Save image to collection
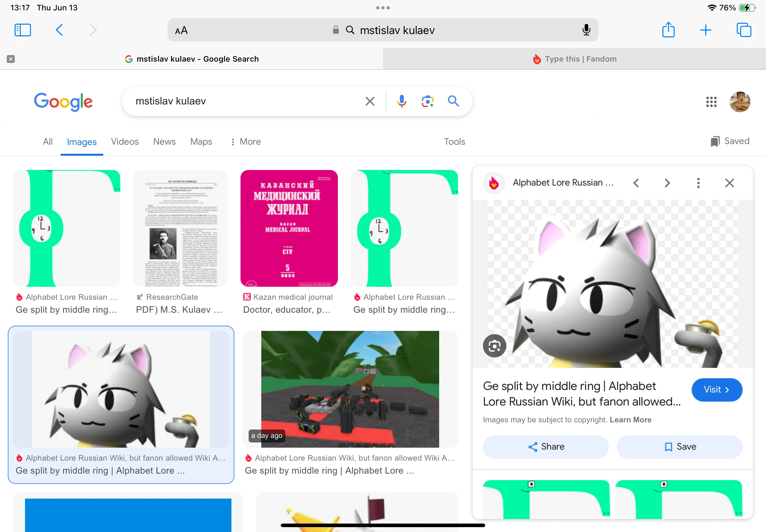 pos(679,447)
